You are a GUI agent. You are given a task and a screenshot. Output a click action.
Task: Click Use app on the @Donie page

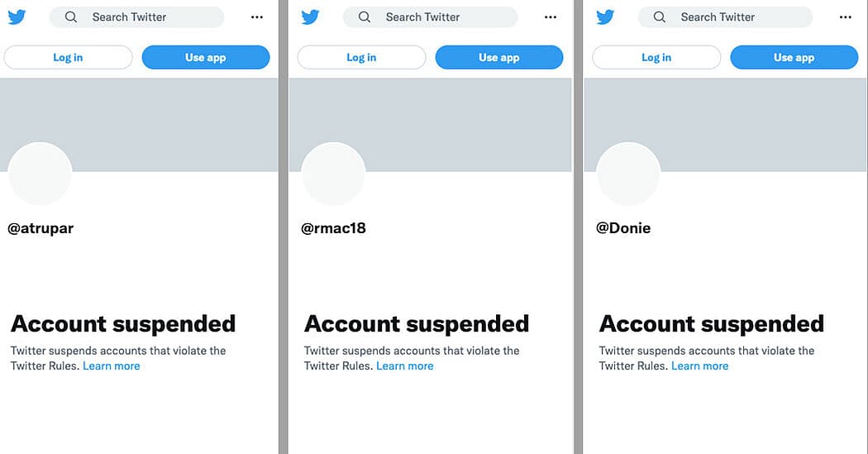794,57
